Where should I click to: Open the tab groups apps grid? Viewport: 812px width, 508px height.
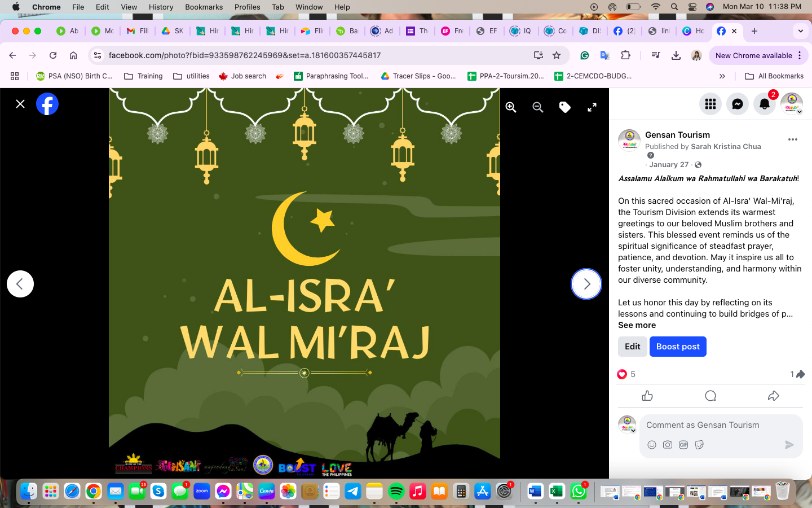pos(15,76)
